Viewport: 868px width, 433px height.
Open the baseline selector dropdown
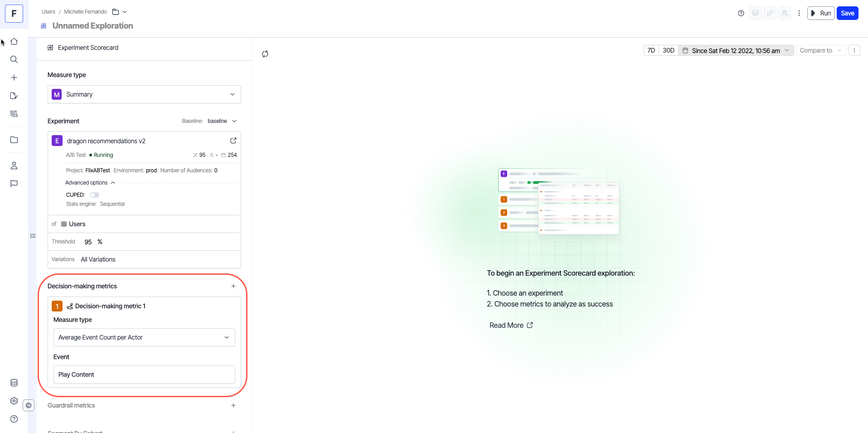click(x=222, y=121)
